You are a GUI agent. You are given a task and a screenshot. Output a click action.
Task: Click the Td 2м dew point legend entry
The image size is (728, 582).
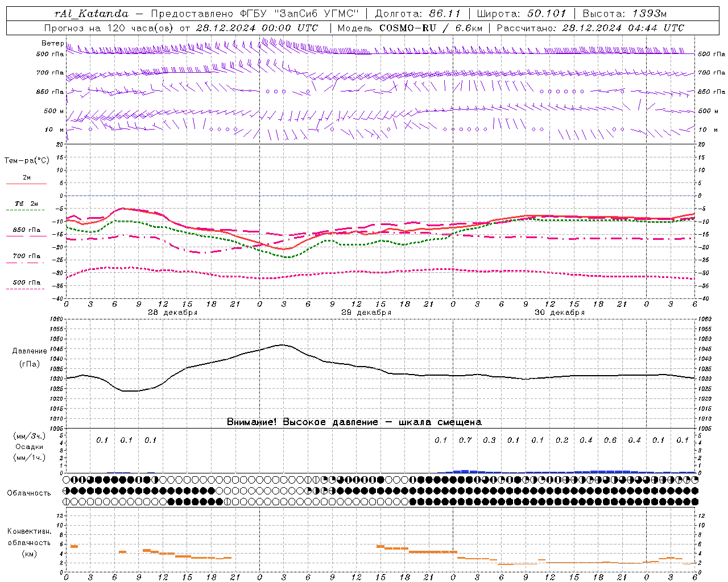(26, 203)
